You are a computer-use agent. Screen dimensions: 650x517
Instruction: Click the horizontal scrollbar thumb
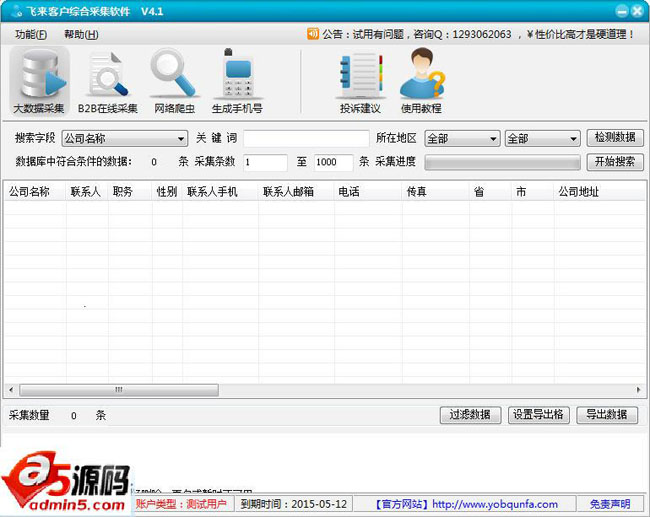[119, 390]
